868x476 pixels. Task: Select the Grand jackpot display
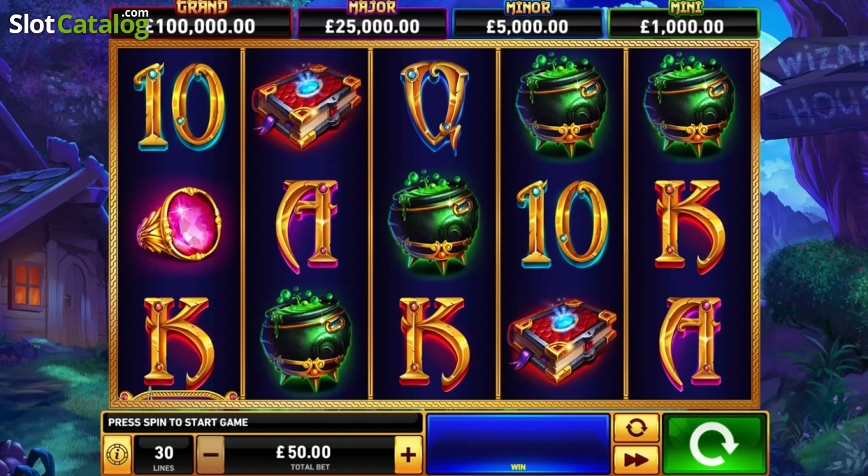[x=202, y=23]
